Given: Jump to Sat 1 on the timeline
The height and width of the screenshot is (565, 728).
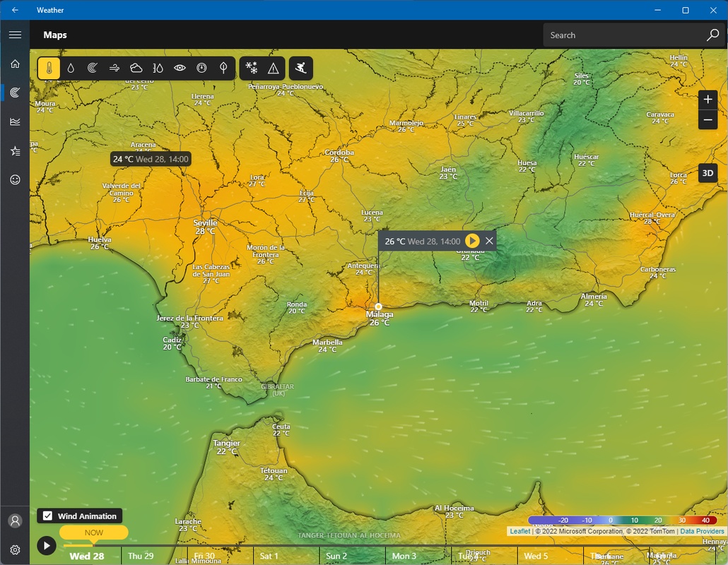Looking at the screenshot, I should 269,556.
